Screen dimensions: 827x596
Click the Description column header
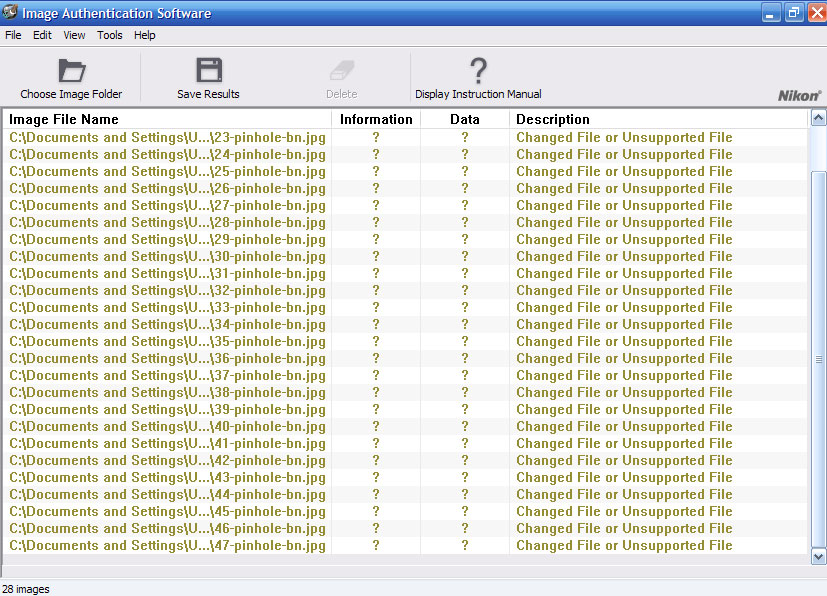click(x=553, y=119)
